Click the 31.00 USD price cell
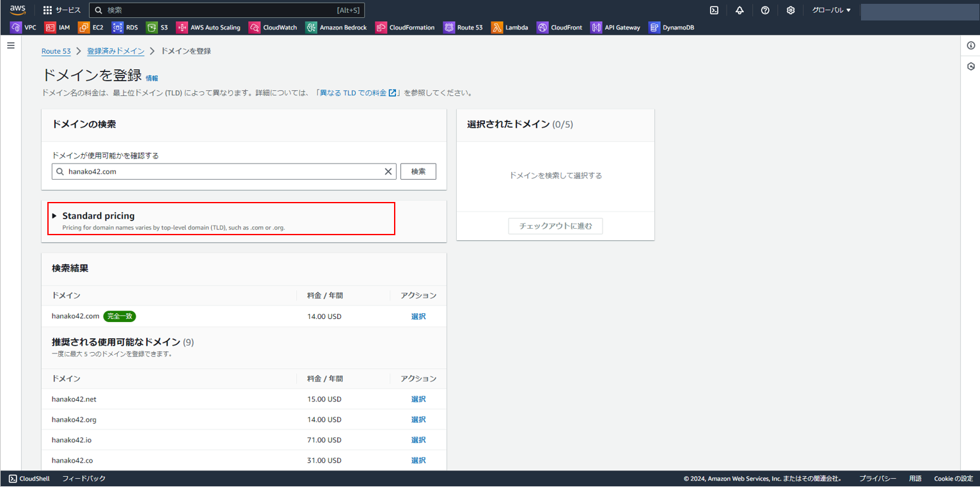This screenshot has width=980, height=487. 324,461
